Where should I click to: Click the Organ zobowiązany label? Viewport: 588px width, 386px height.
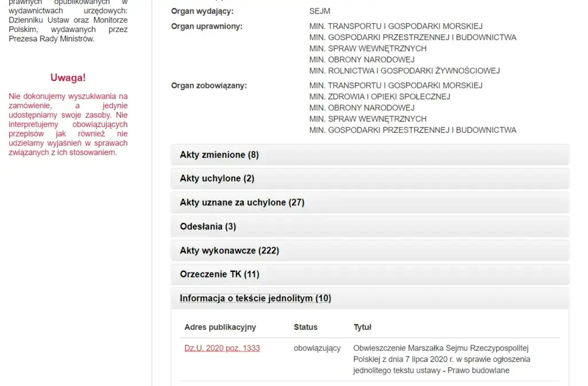tap(209, 85)
